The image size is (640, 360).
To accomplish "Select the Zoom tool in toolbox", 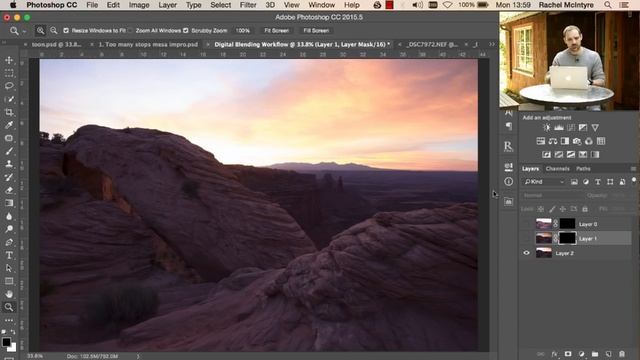I will 9,307.
